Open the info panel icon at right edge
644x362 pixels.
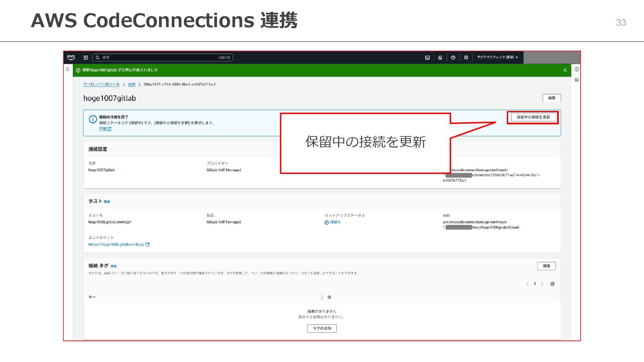pos(577,69)
